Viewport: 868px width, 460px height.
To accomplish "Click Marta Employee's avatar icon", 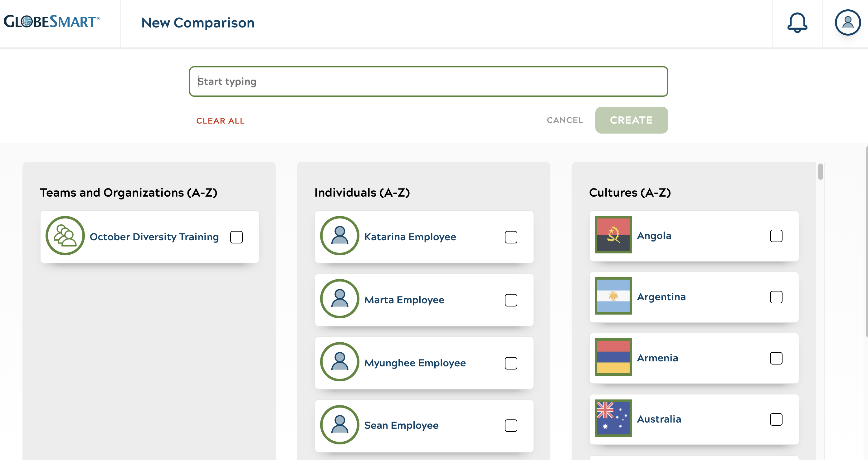I will pyautogui.click(x=340, y=299).
